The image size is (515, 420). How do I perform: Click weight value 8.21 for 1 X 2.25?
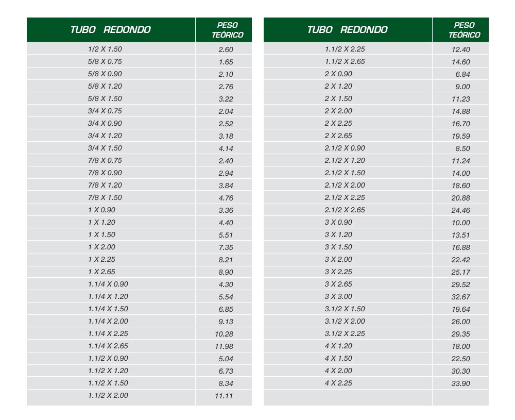pyautogui.click(x=226, y=260)
